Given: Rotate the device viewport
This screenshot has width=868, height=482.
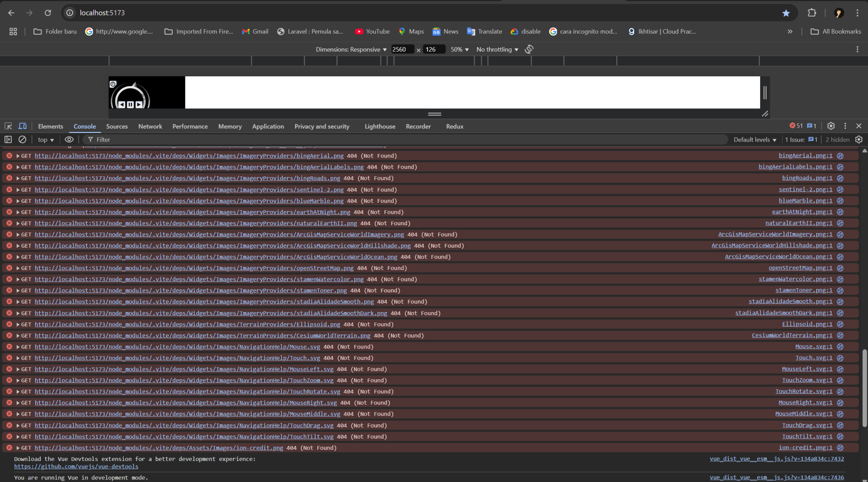Looking at the screenshot, I should pyautogui.click(x=529, y=49).
